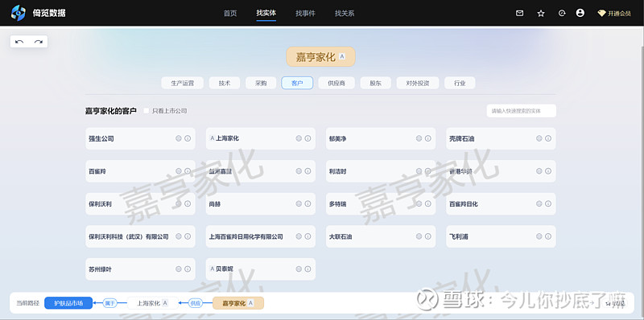Select the 找实体 nav tab

point(266,13)
